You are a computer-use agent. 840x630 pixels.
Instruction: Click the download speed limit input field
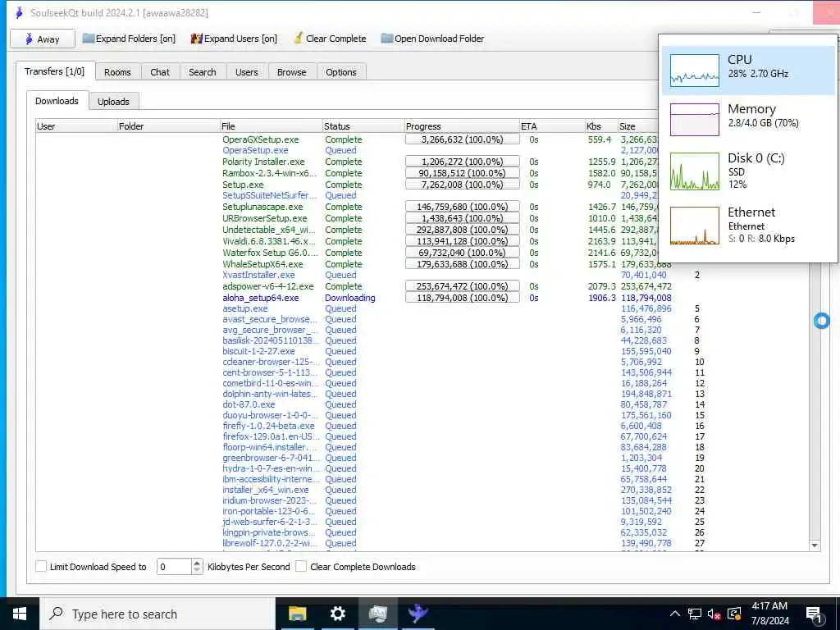click(174, 566)
